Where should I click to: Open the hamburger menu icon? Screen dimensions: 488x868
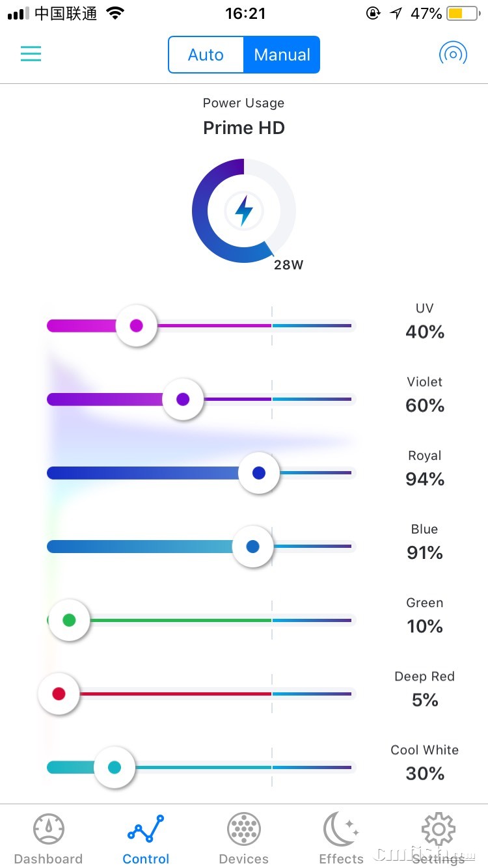pyautogui.click(x=31, y=54)
